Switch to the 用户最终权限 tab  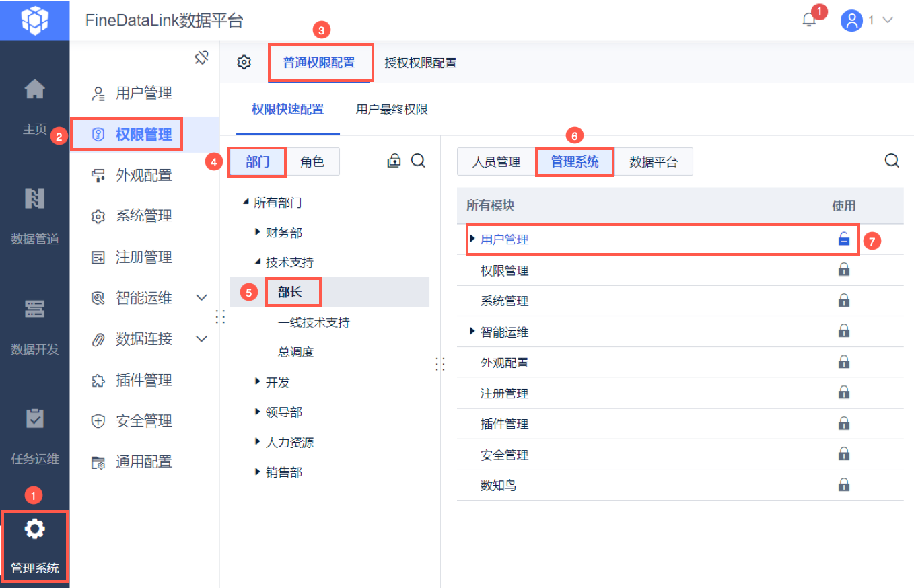[x=392, y=109]
